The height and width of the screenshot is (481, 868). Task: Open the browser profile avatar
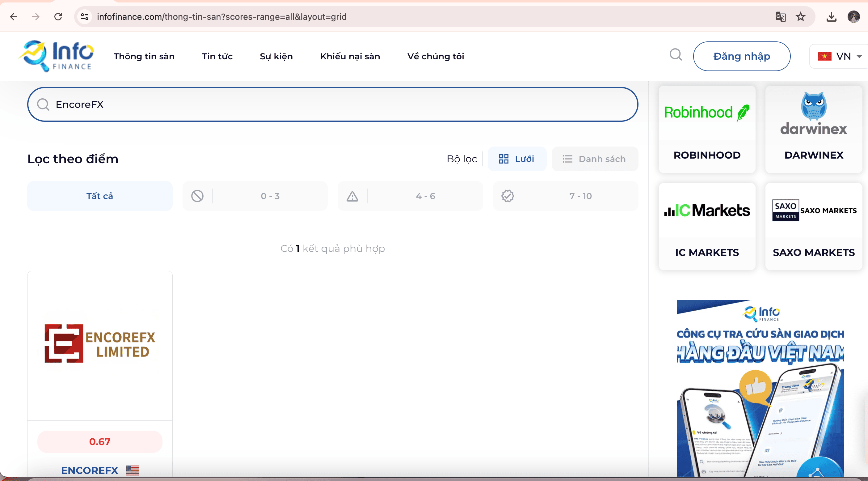pos(853,16)
